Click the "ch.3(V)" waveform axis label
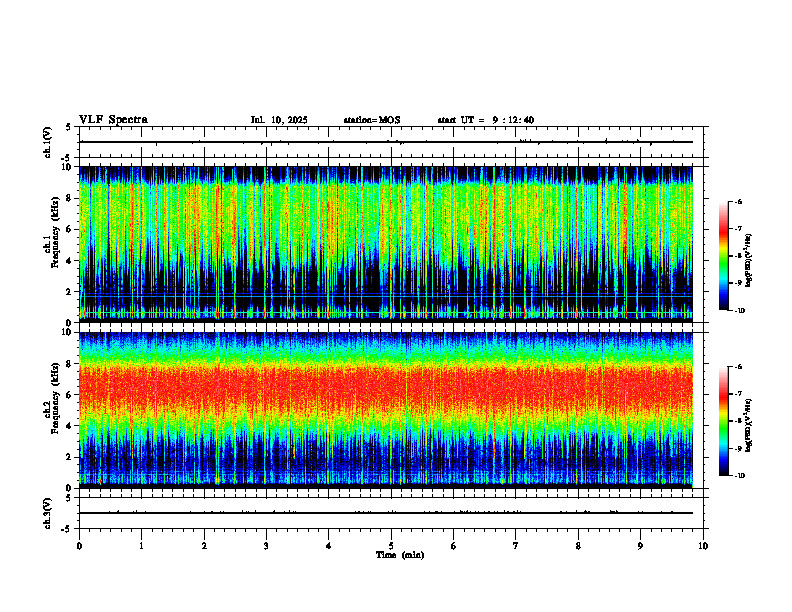This screenshot has height=612, width=792. point(47,513)
